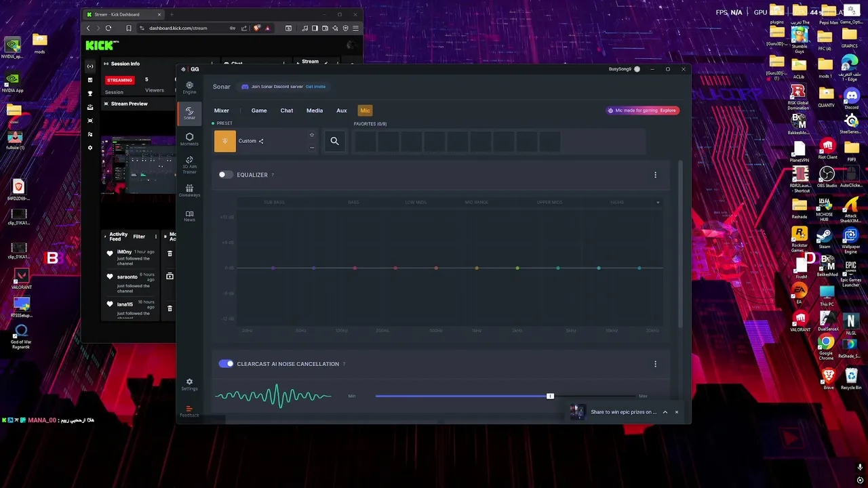Open Steam desktop shortcut
Viewport: 868px width, 488px height.
pyautogui.click(x=825, y=238)
